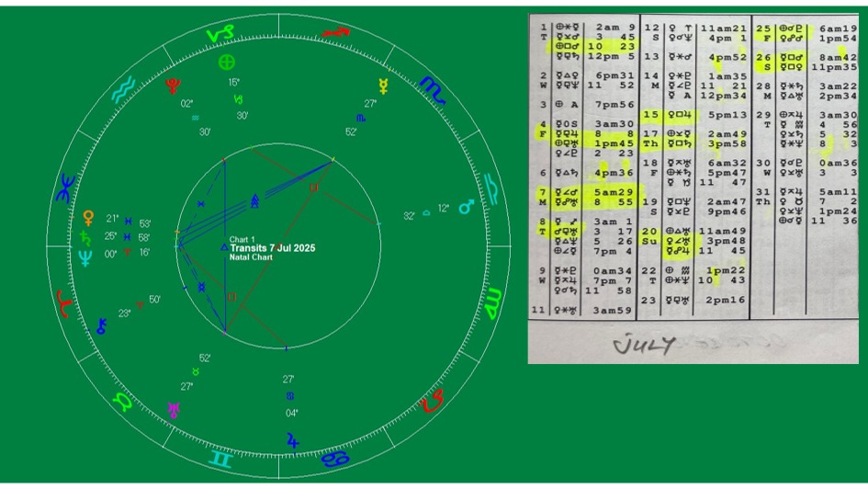Image resolution: width=868 pixels, height=489 pixels.
Task: Click the teal Gemini glyph on outer ring
Action: click(220, 459)
